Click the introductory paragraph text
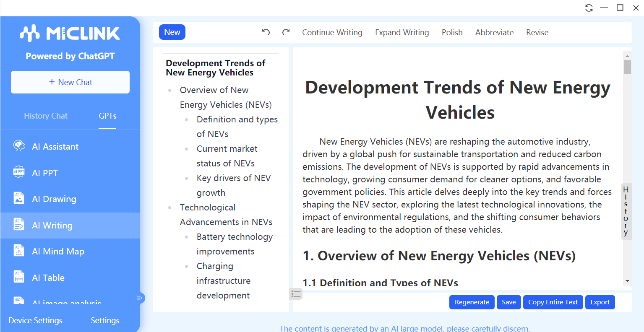This screenshot has height=332, width=644. pyautogui.click(x=457, y=186)
